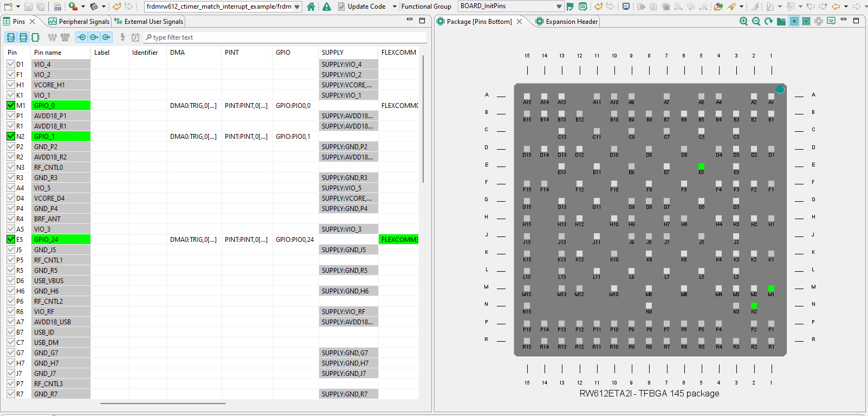This screenshot has width=868, height=416.
Task: Open the project configuration dropdown
Action: pyautogui.click(x=297, y=7)
